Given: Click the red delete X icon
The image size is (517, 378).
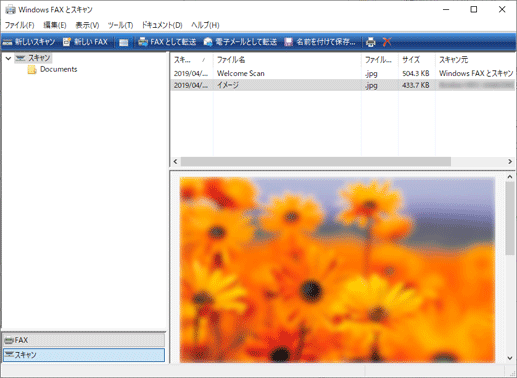Looking at the screenshot, I should [387, 42].
